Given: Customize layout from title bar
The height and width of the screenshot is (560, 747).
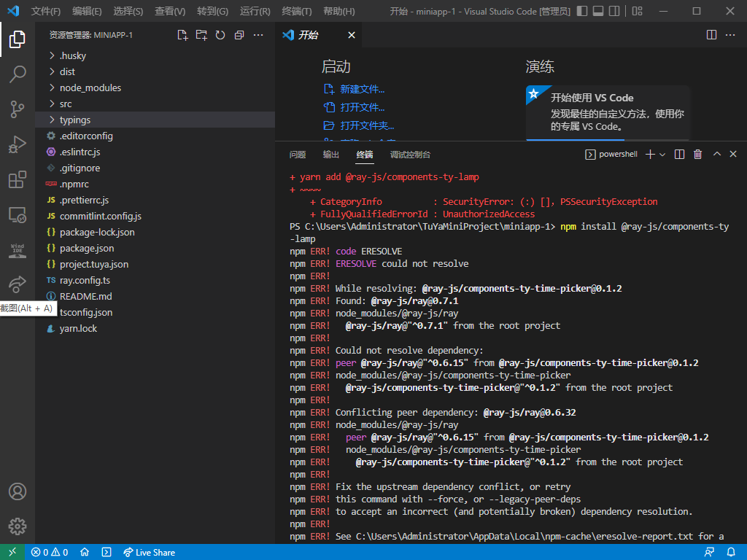Looking at the screenshot, I should pos(637,11).
